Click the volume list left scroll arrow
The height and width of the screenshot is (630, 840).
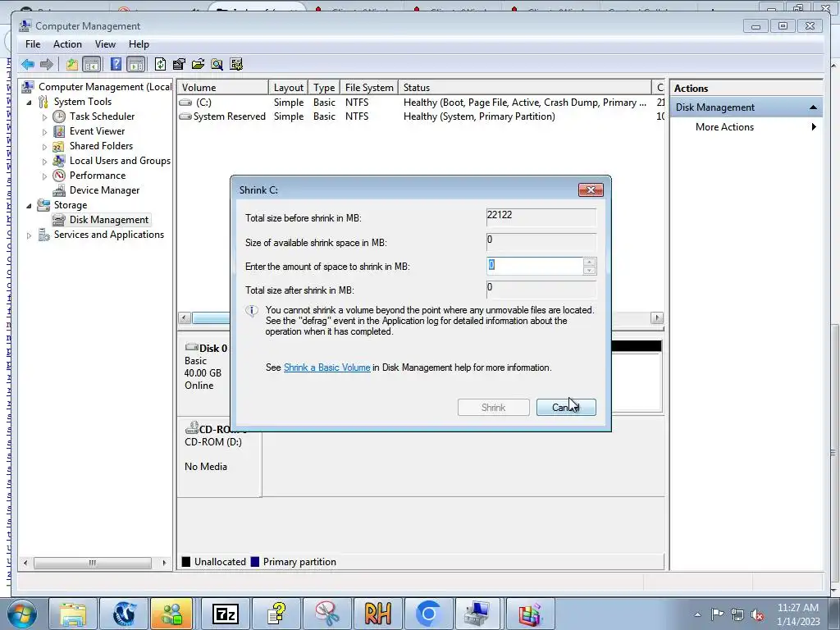185,317
